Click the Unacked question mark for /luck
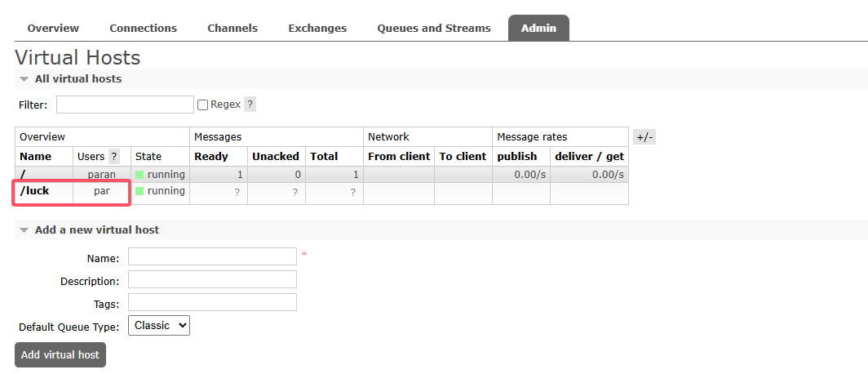The image size is (868, 374). [x=295, y=193]
